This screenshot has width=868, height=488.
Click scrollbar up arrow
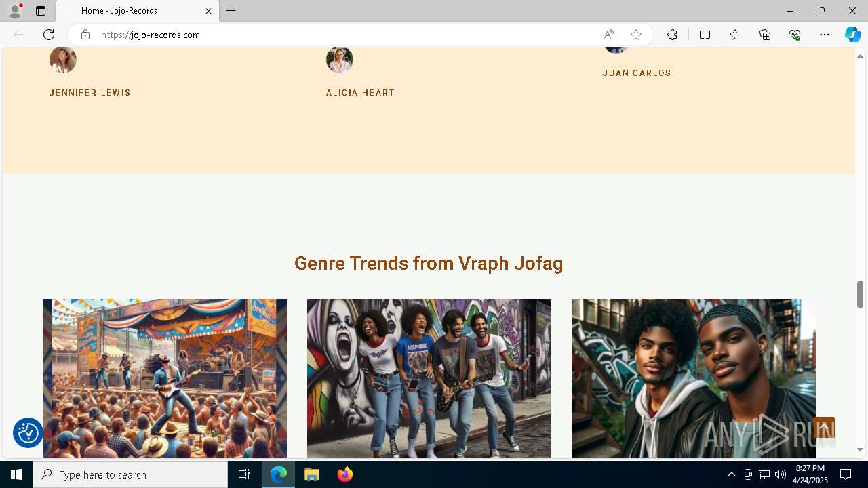pos(861,56)
